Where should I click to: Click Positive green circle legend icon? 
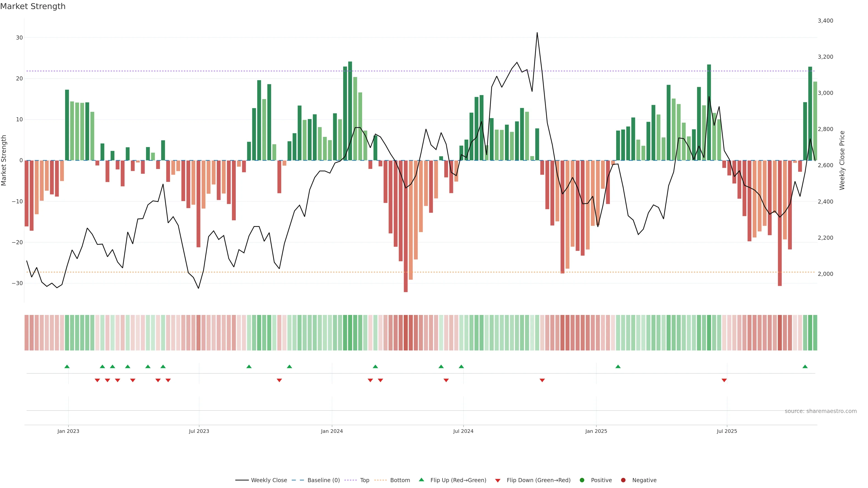(x=582, y=480)
